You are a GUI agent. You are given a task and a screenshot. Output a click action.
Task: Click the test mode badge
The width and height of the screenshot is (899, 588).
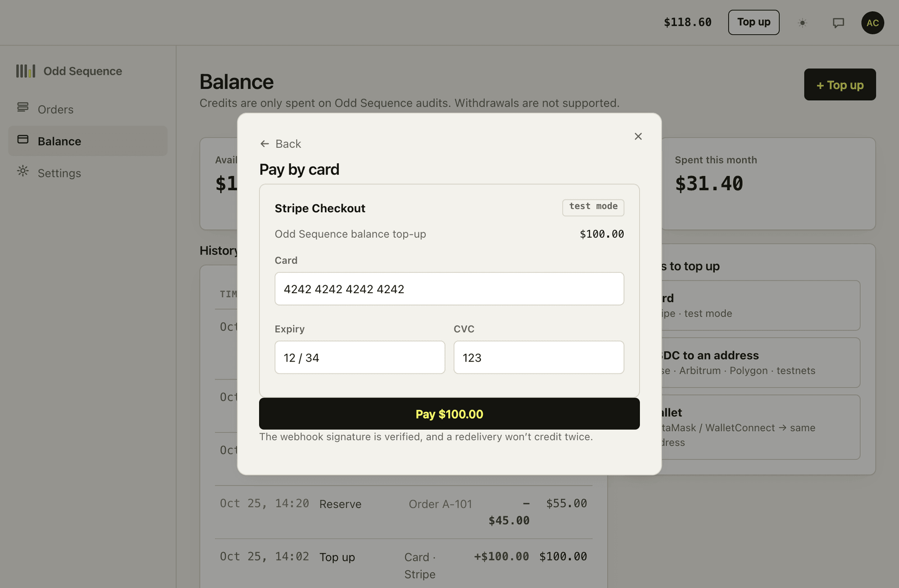coord(593,207)
